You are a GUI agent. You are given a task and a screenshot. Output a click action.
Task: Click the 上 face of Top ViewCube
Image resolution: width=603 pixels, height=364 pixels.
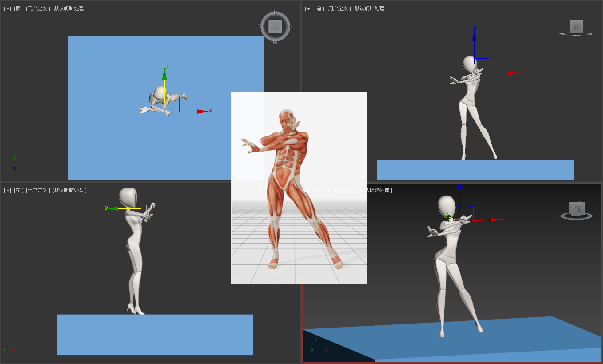275,26
